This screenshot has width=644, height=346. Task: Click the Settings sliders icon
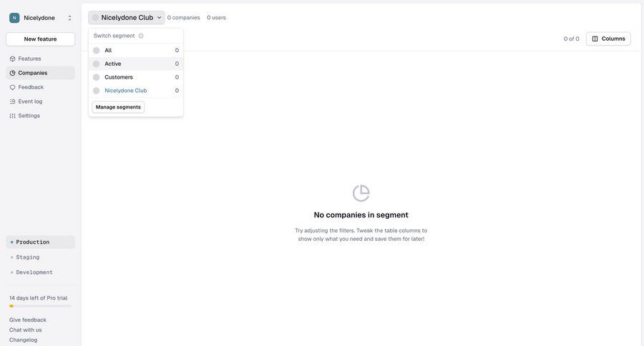pos(12,116)
